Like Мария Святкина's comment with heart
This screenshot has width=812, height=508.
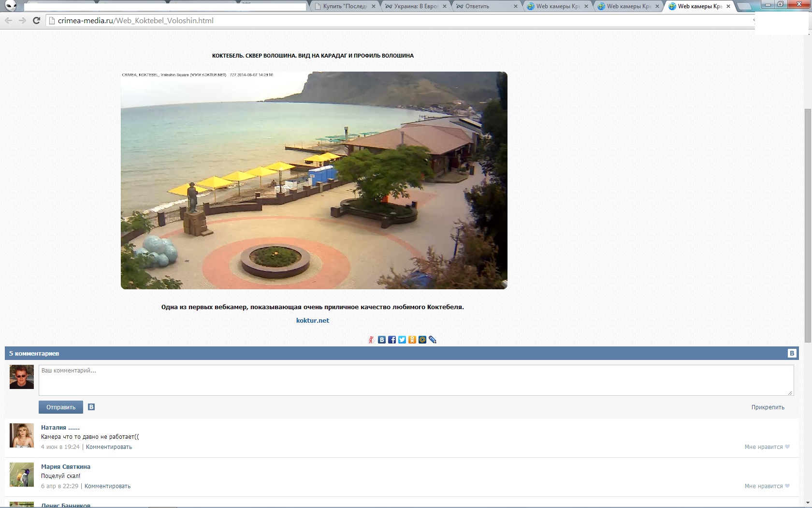click(787, 486)
